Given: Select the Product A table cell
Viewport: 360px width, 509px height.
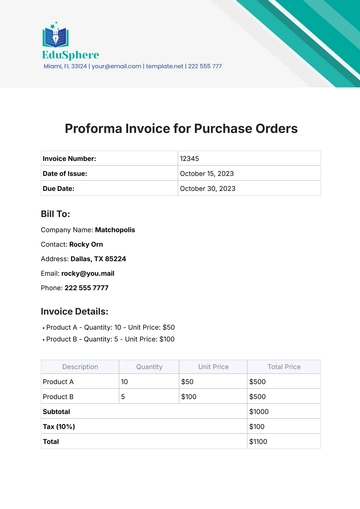Looking at the screenshot, I should [x=80, y=381].
